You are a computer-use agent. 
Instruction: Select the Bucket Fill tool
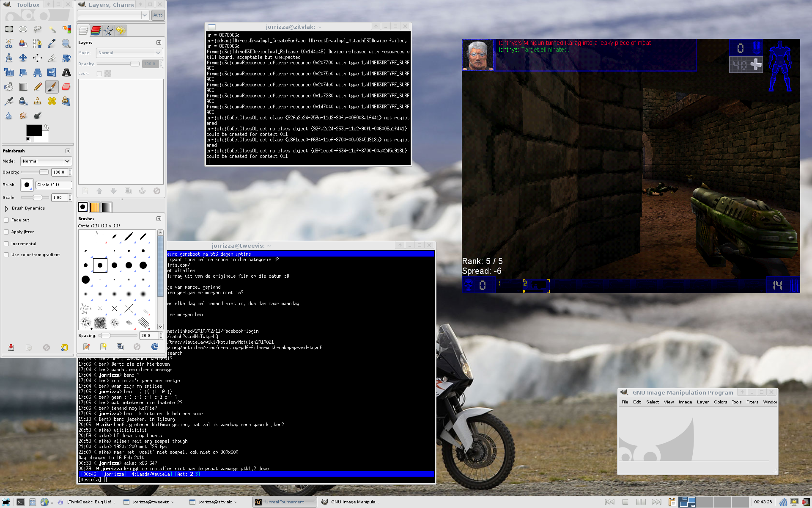9,87
